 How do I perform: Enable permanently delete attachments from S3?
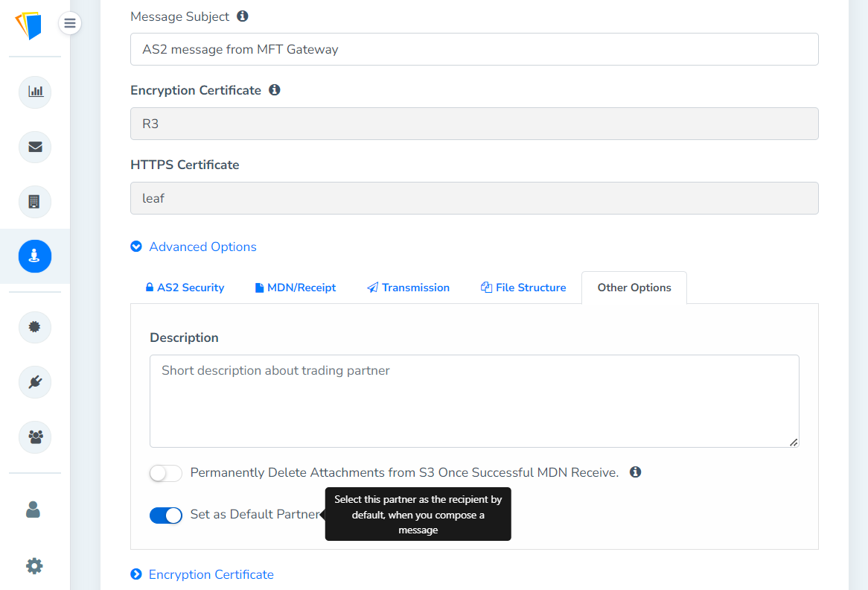click(x=165, y=472)
